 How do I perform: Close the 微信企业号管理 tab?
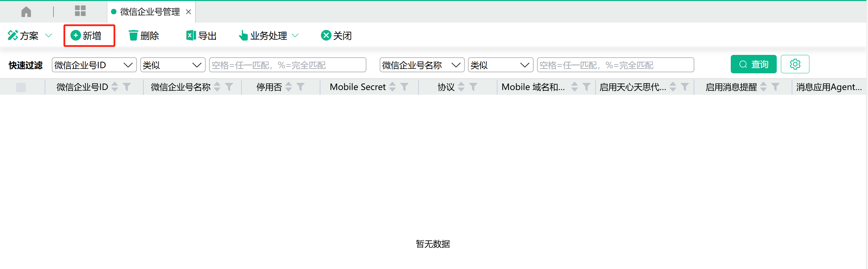(x=188, y=12)
